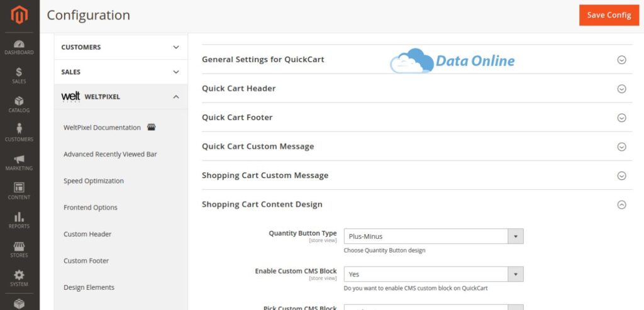The width and height of the screenshot is (644, 310).
Task: Open the Quantity Button Type dropdown
Action: click(x=433, y=236)
